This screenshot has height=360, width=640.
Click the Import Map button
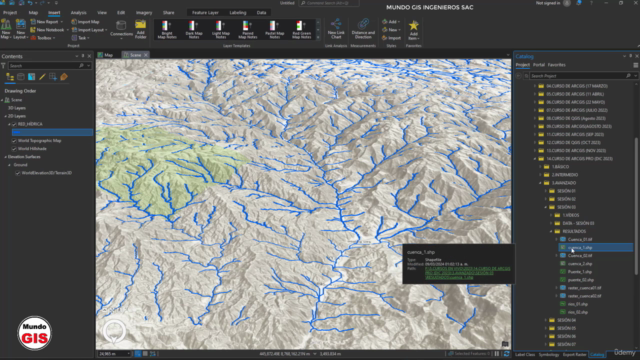point(85,22)
